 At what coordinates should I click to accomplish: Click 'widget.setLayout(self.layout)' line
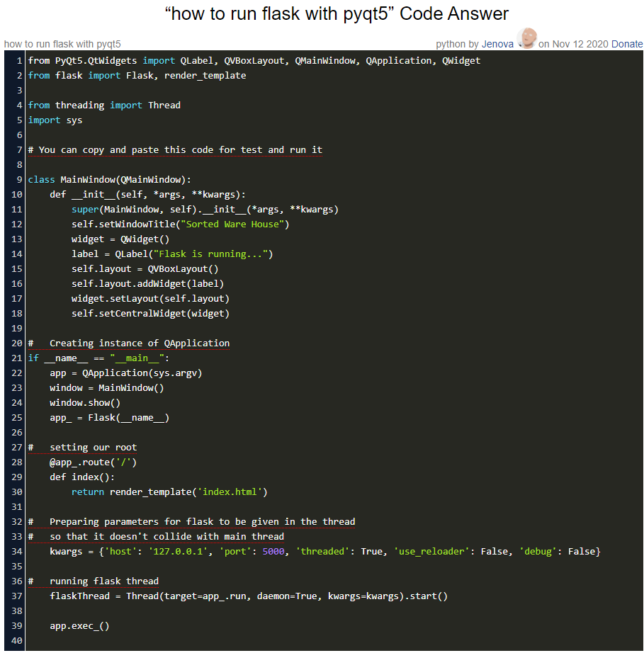[x=150, y=299]
